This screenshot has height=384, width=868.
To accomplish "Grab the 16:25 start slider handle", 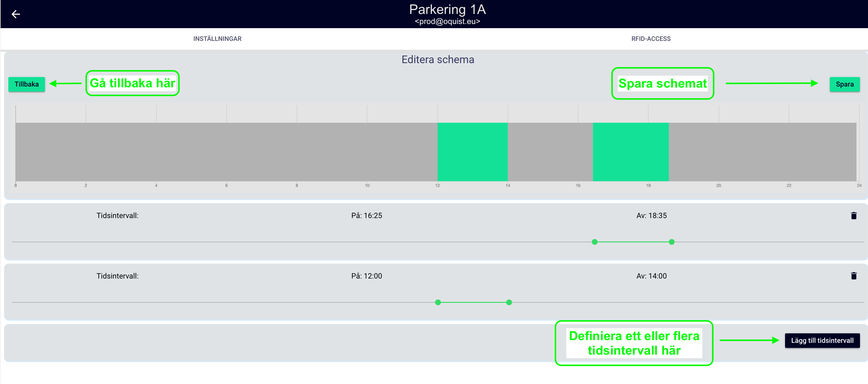I will click(594, 242).
